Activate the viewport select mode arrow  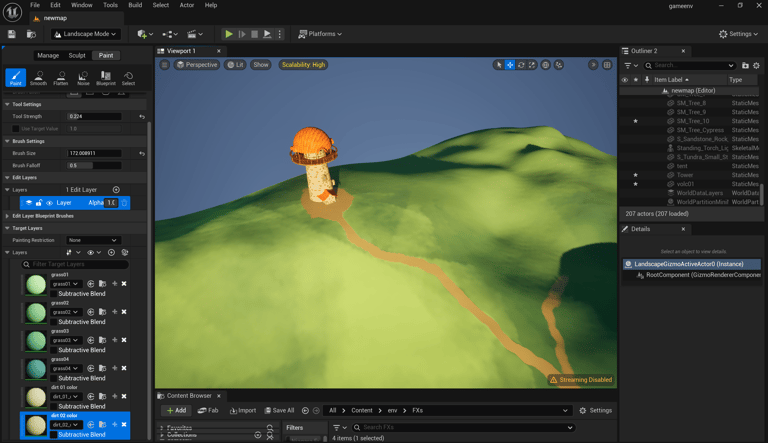click(499, 65)
